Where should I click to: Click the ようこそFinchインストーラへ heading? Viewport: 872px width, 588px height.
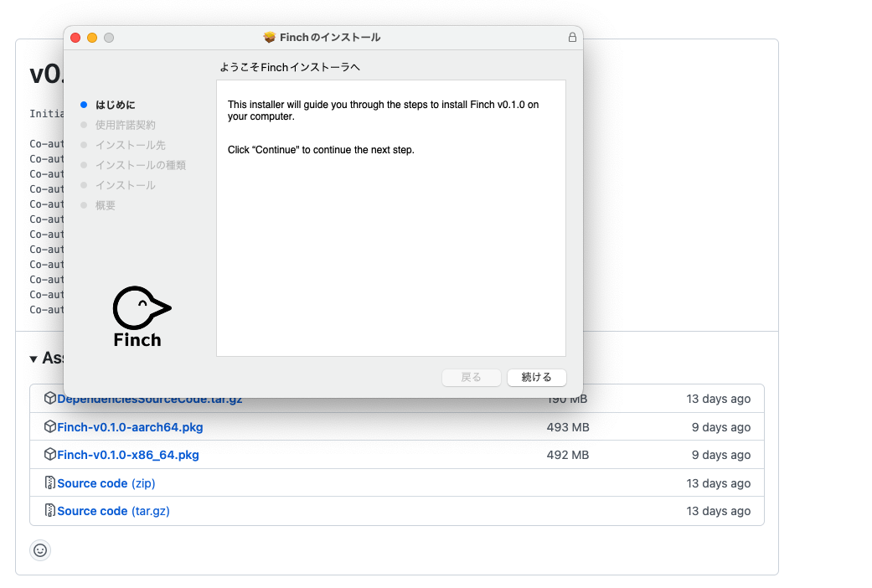[290, 67]
